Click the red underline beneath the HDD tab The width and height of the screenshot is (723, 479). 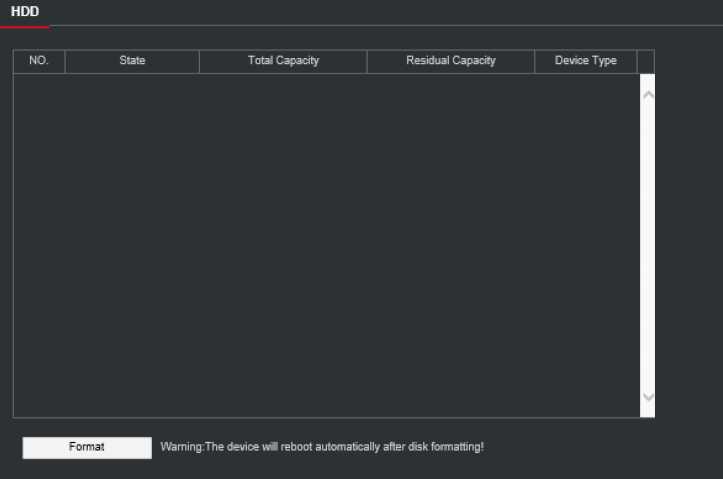[x=25, y=26]
